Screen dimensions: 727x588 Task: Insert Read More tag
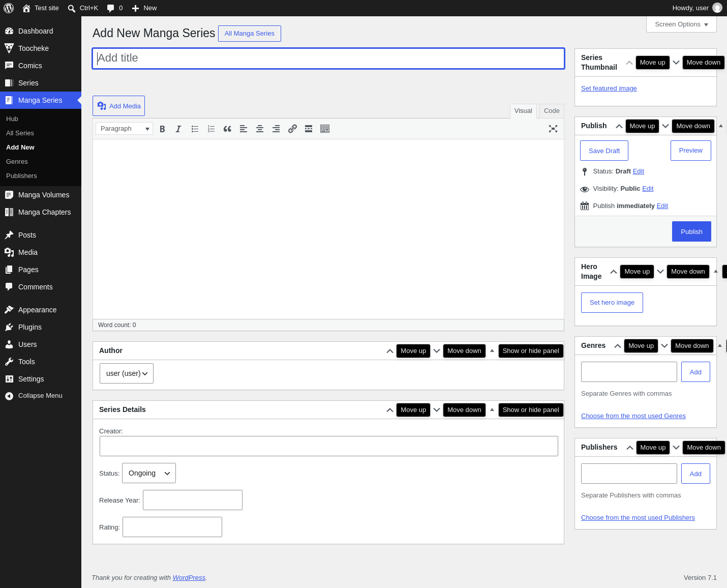(309, 129)
